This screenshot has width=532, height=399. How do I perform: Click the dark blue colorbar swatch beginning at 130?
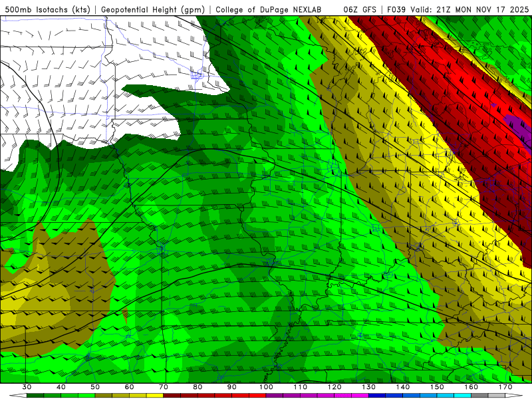[377, 396]
